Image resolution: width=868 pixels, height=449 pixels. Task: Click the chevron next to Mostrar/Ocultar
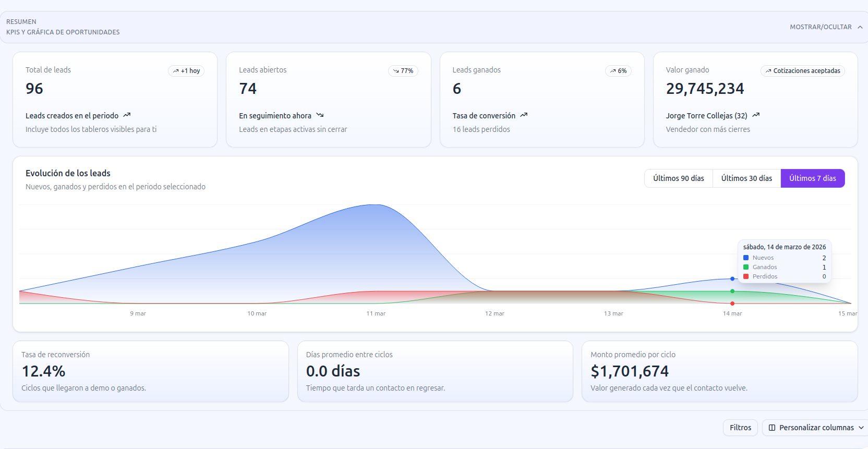pyautogui.click(x=860, y=27)
